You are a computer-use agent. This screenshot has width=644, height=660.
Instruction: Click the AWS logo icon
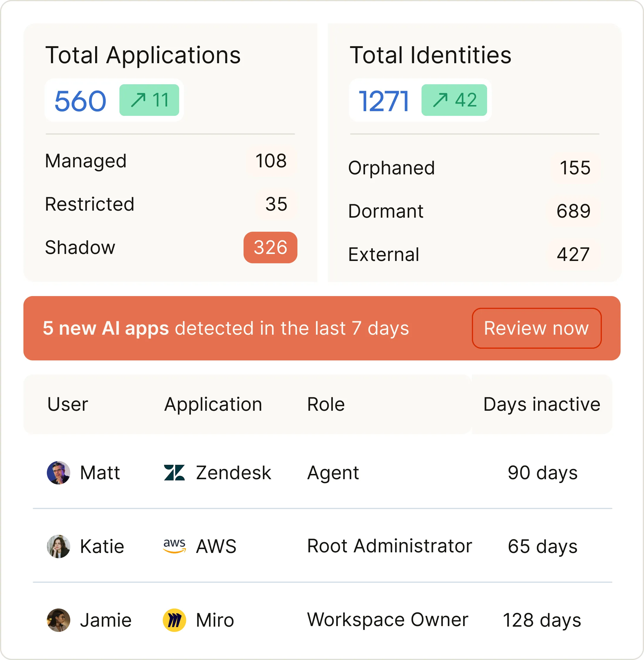(x=174, y=546)
